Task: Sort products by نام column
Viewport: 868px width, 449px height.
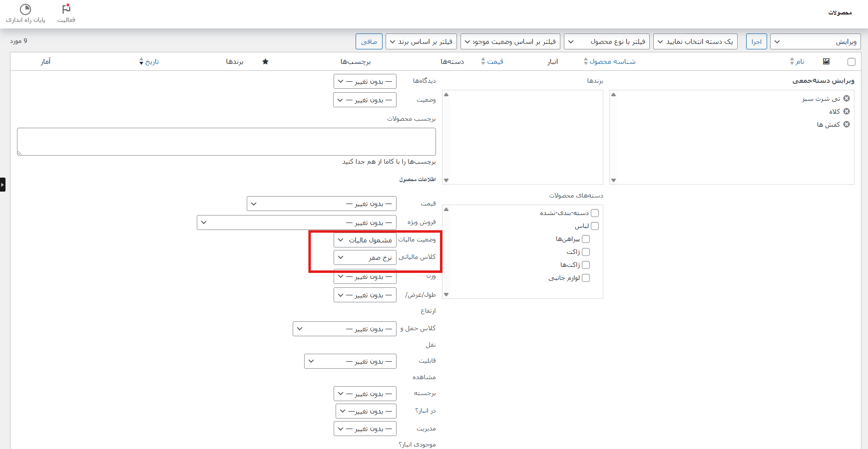Action: (x=797, y=61)
